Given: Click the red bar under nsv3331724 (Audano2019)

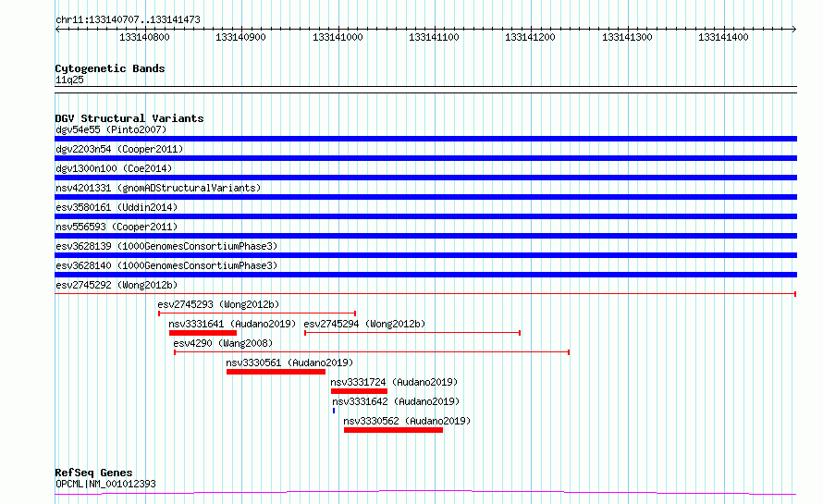Looking at the screenshot, I should pyautogui.click(x=359, y=391).
